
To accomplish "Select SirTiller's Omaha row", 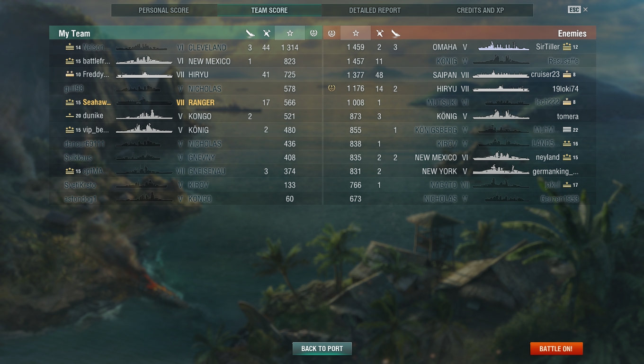I will [x=459, y=47].
